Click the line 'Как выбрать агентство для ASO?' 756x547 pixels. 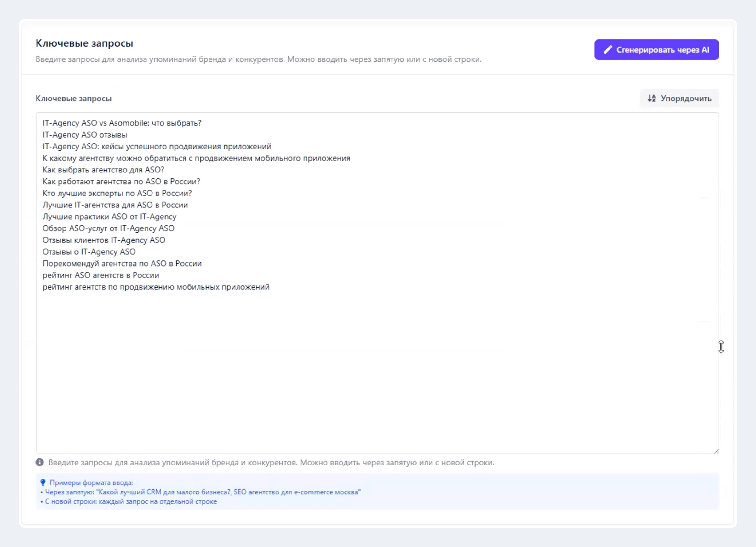[103, 170]
